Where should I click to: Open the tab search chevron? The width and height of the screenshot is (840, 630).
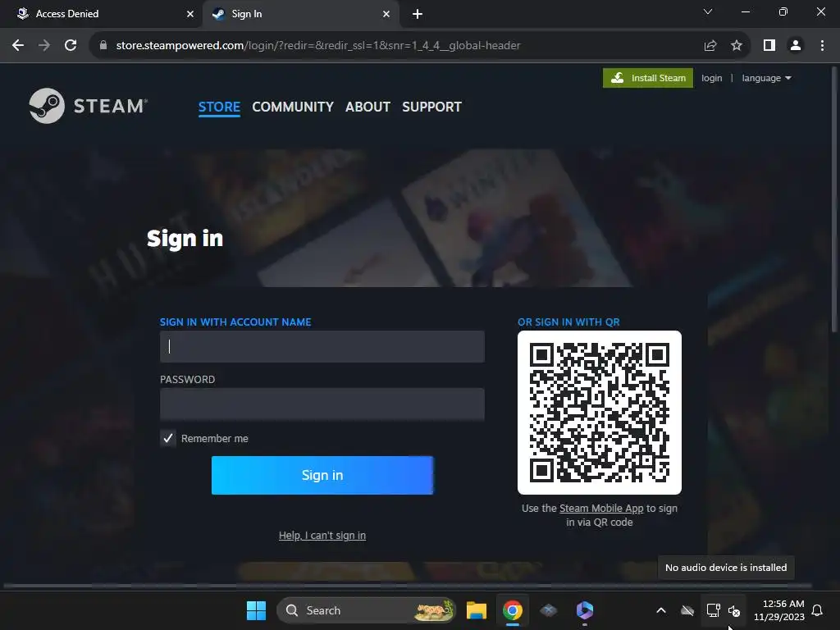coord(708,11)
